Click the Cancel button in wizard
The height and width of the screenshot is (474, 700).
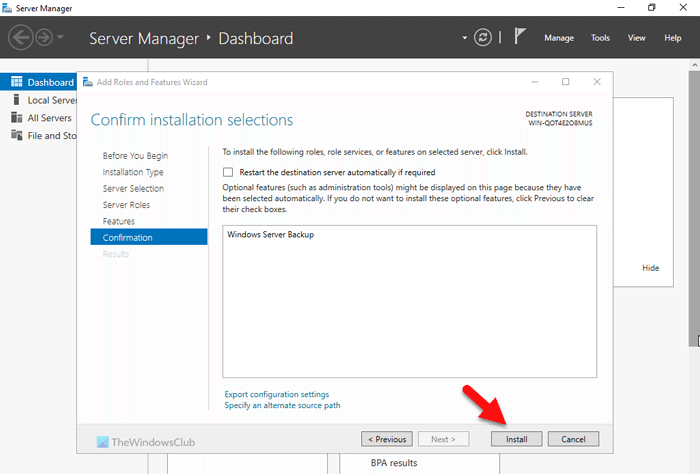[x=573, y=439]
